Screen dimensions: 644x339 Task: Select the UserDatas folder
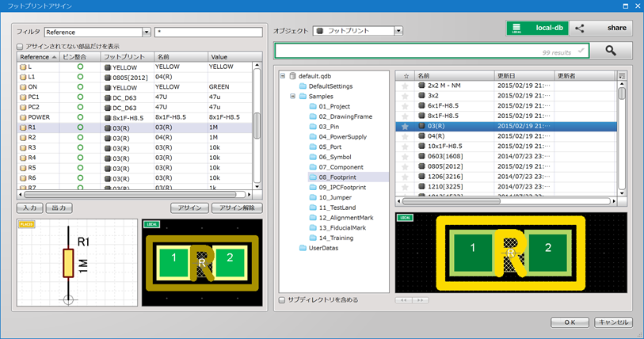coord(322,248)
